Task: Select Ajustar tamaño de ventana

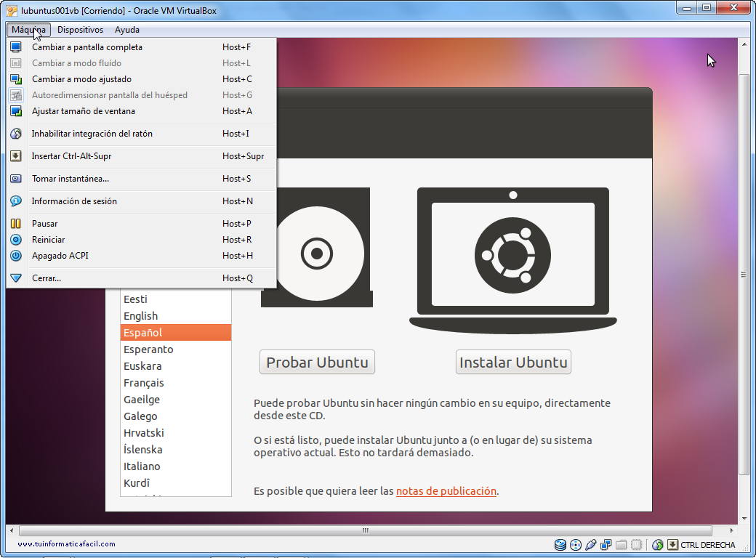Action: click(141, 111)
